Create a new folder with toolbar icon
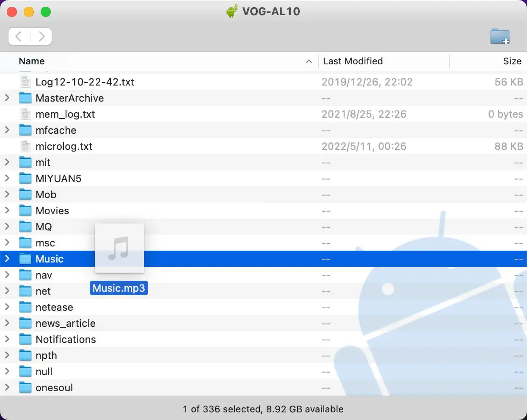The image size is (527, 420). (500, 36)
